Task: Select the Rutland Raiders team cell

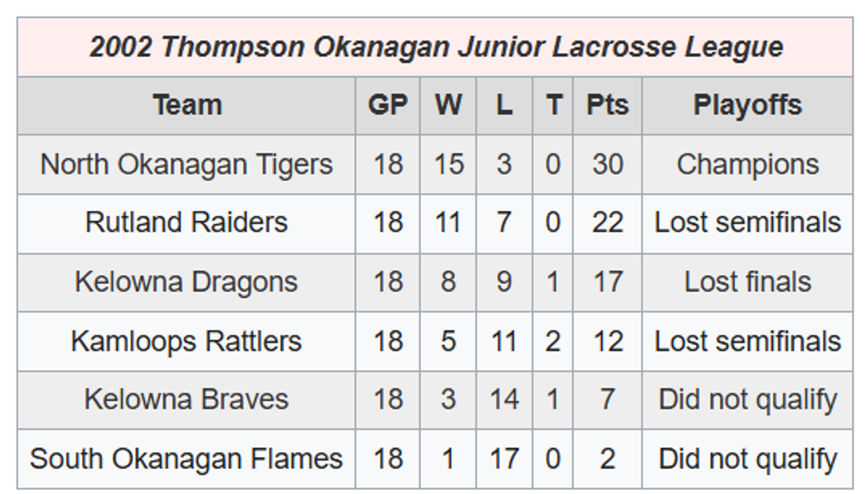Action: tap(186, 224)
